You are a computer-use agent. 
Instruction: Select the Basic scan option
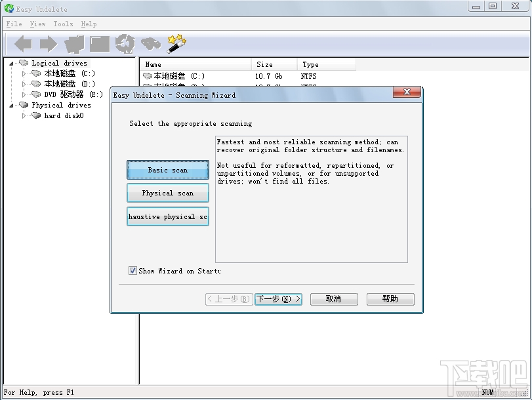click(167, 169)
